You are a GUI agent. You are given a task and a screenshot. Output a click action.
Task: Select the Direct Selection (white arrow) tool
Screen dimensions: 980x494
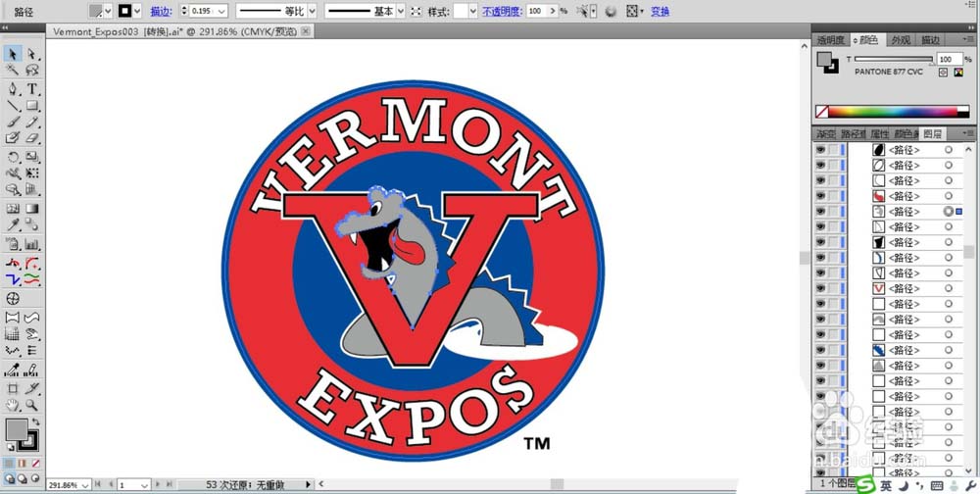point(32,54)
